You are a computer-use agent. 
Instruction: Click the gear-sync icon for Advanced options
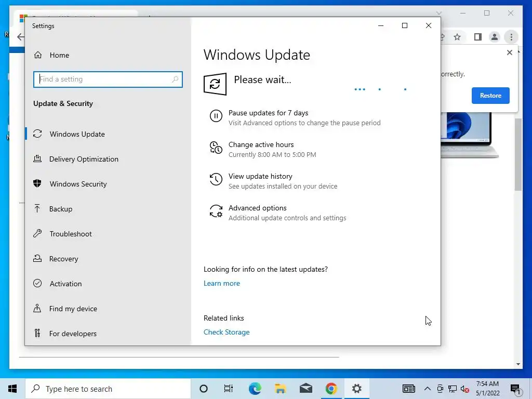pos(216,211)
